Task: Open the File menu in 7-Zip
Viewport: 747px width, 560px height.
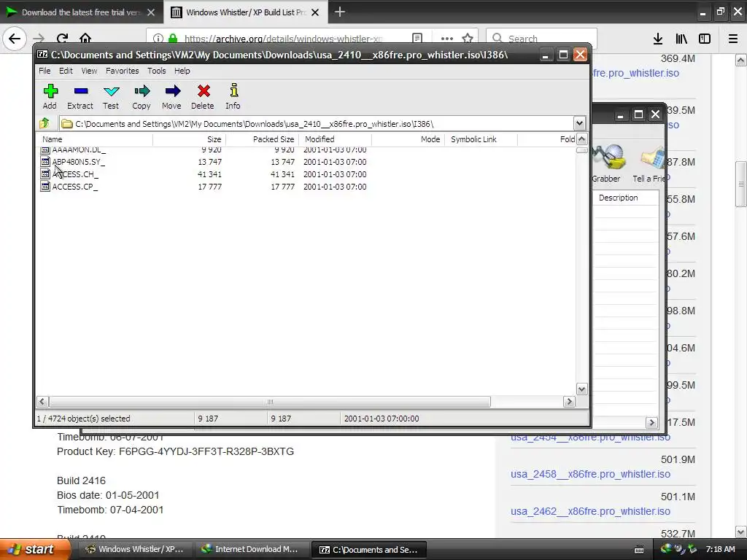Action: click(44, 71)
